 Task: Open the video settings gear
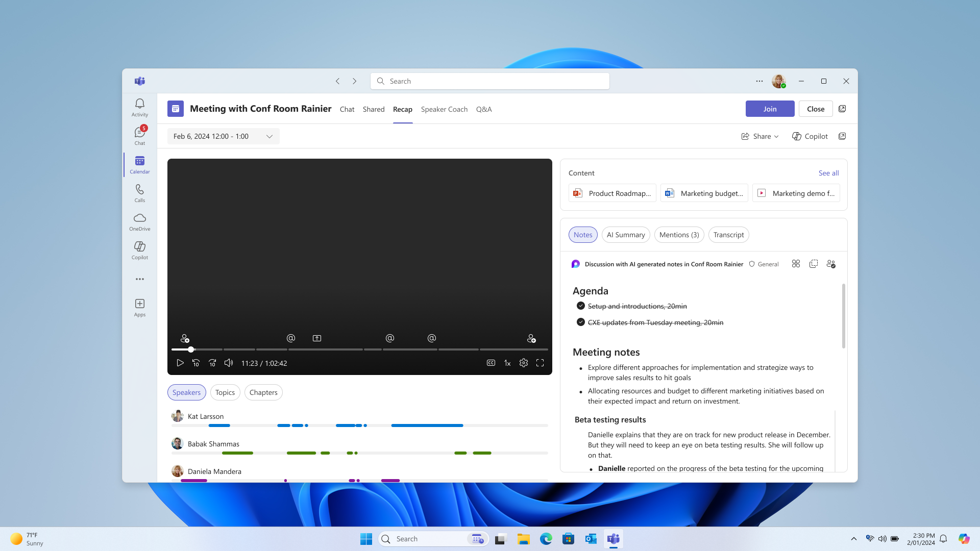pos(523,363)
